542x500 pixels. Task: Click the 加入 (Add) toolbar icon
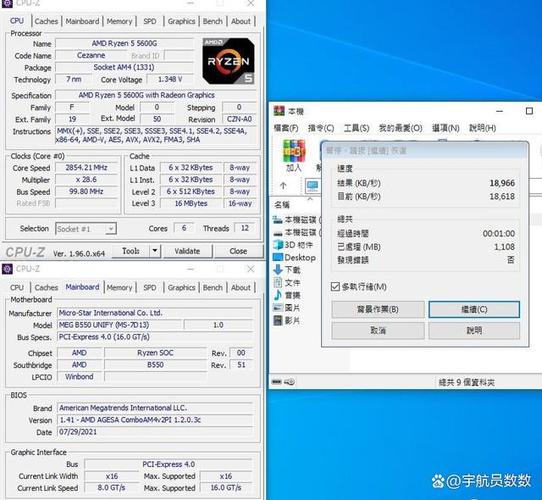click(x=294, y=155)
